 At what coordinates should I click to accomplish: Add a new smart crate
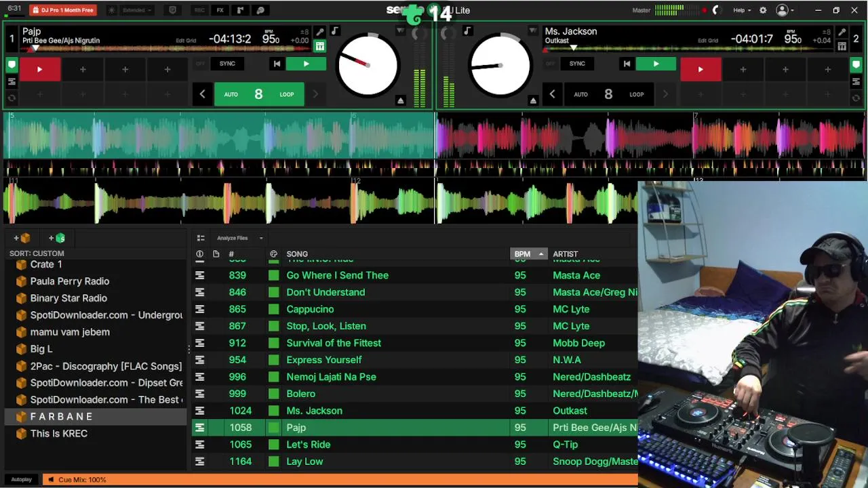(57, 238)
